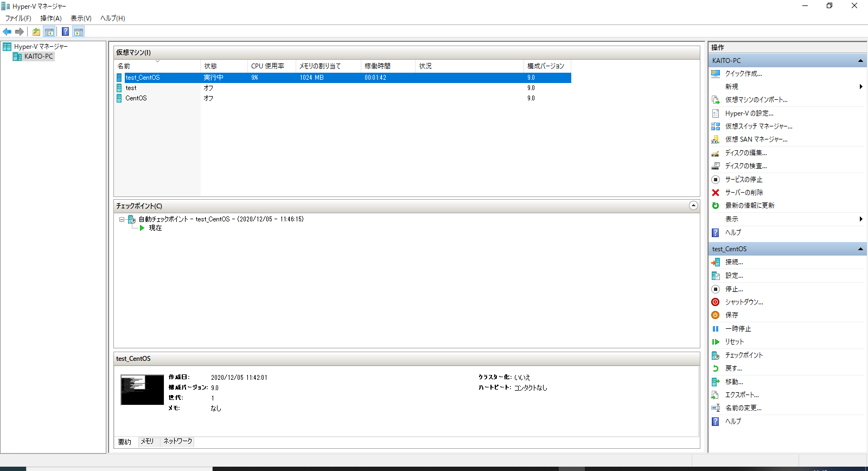
Task: Click the リセット (Reset) icon
Action: 716,342
